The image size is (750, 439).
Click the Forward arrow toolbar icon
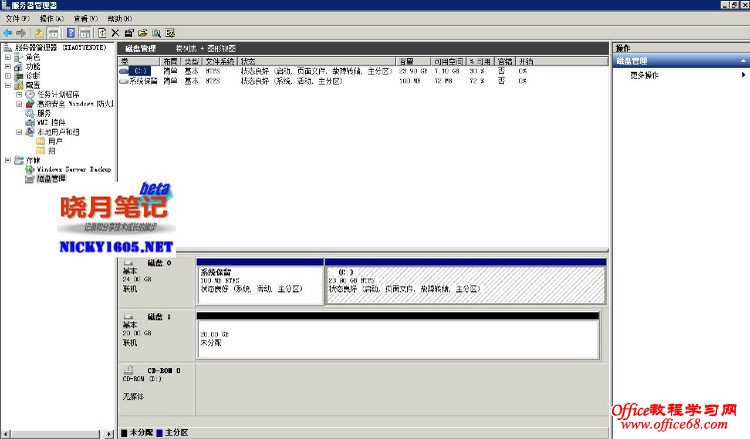tap(21, 33)
